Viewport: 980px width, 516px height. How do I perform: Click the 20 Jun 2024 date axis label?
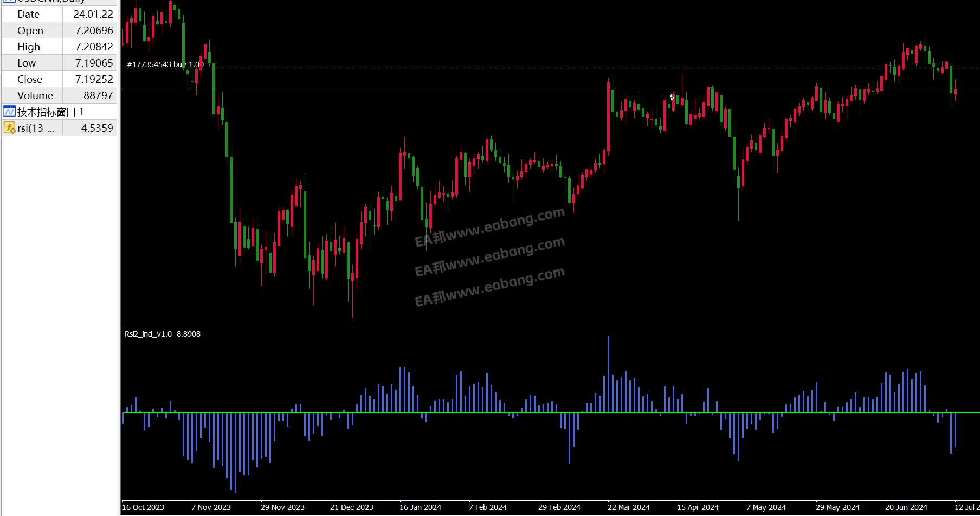(x=906, y=507)
